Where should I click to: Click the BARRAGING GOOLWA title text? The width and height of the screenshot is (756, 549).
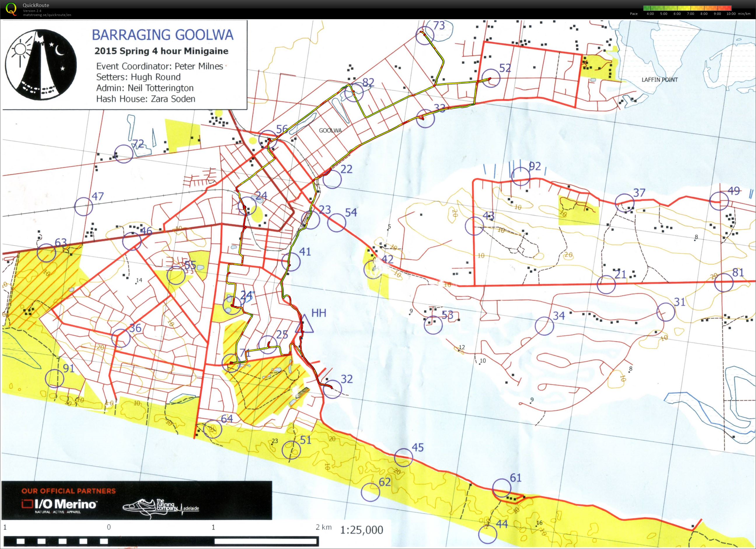[162, 35]
